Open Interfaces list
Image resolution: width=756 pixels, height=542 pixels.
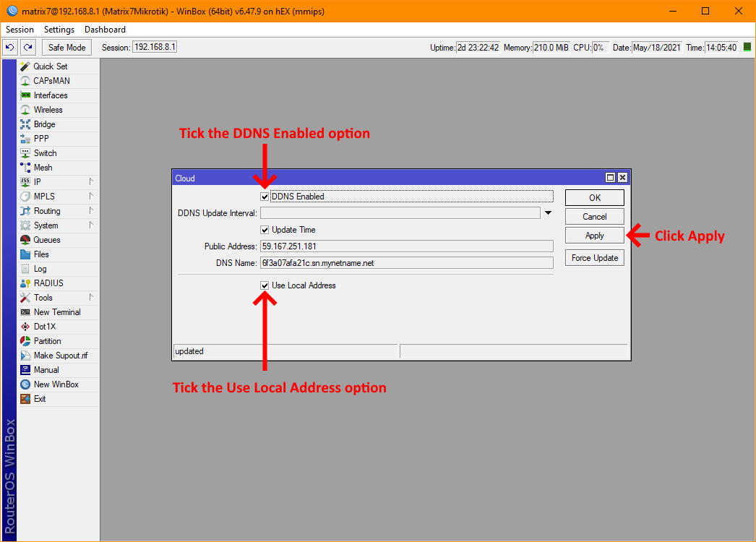[x=58, y=95]
